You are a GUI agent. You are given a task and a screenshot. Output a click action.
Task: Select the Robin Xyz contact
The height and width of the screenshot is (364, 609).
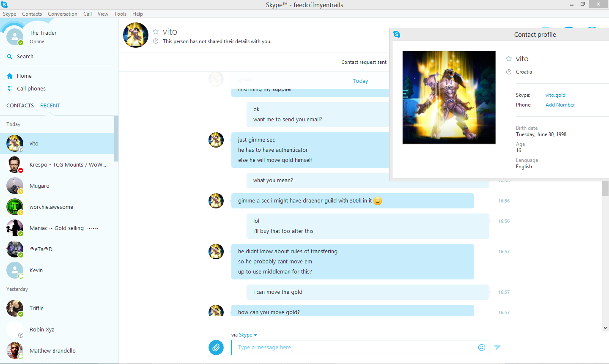pyautogui.click(x=57, y=329)
